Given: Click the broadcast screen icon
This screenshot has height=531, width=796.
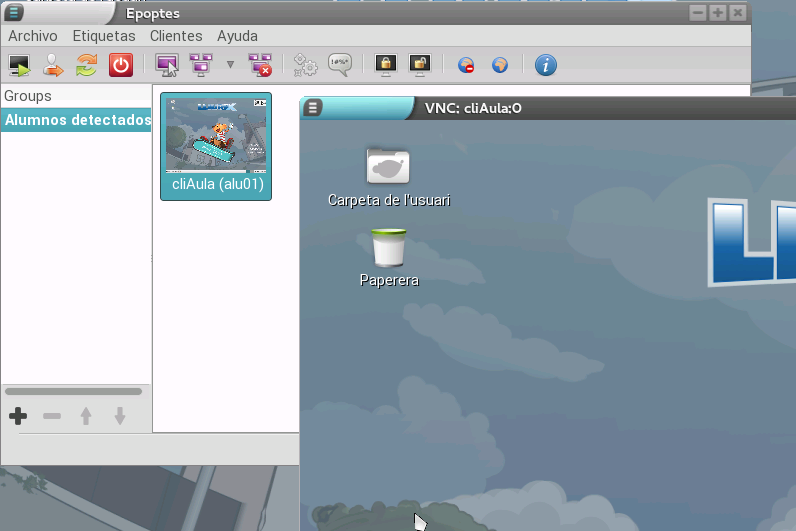Looking at the screenshot, I should (x=201, y=66).
